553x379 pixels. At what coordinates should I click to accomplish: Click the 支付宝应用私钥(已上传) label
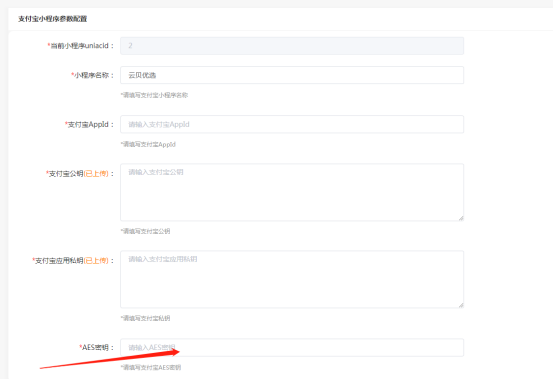pos(73,261)
